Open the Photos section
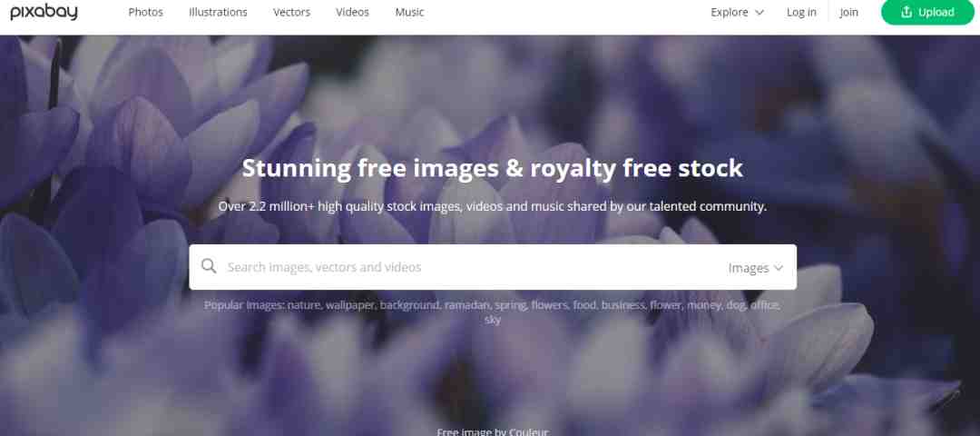 click(x=145, y=12)
